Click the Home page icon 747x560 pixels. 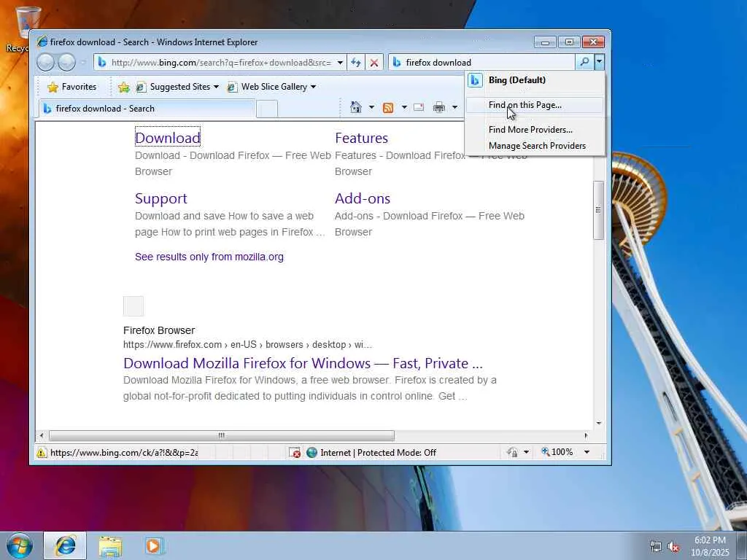click(x=356, y=107)
